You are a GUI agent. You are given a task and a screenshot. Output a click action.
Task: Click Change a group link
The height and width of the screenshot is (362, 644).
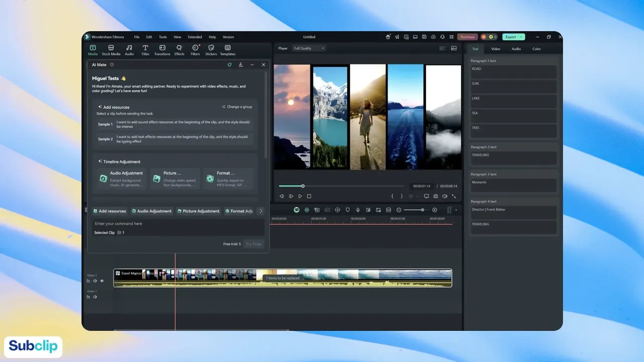click(x=237, y=107)
